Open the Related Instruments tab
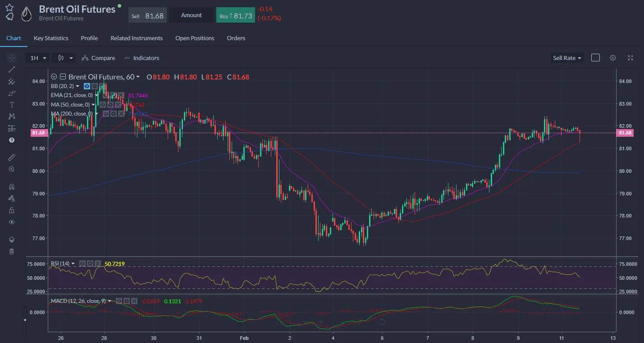The height and width of the screenshot is (343, 644). [x=137, y=38]
